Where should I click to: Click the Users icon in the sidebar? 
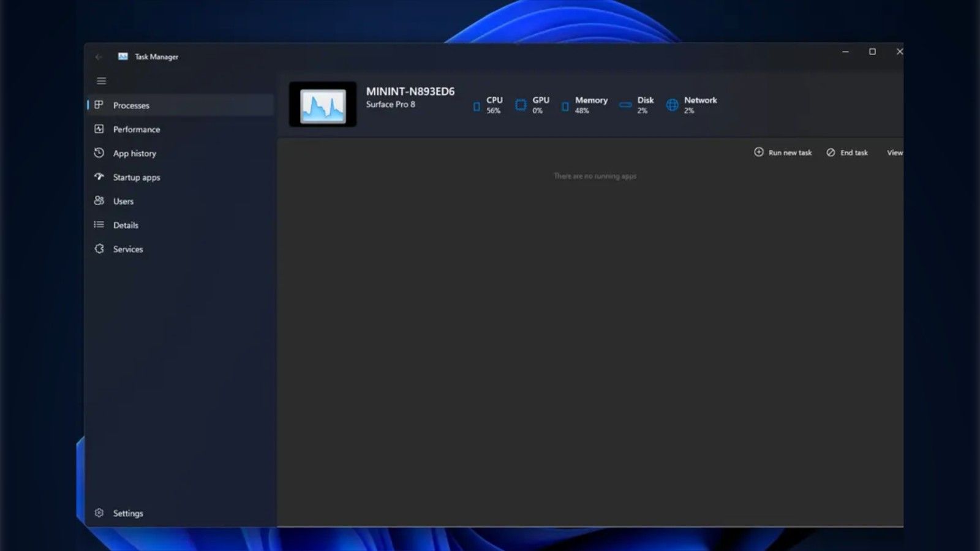pos(99,201)
